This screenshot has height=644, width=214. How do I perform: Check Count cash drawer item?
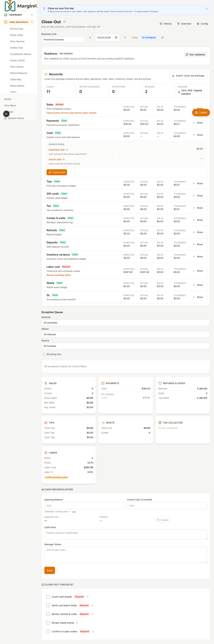48,597
